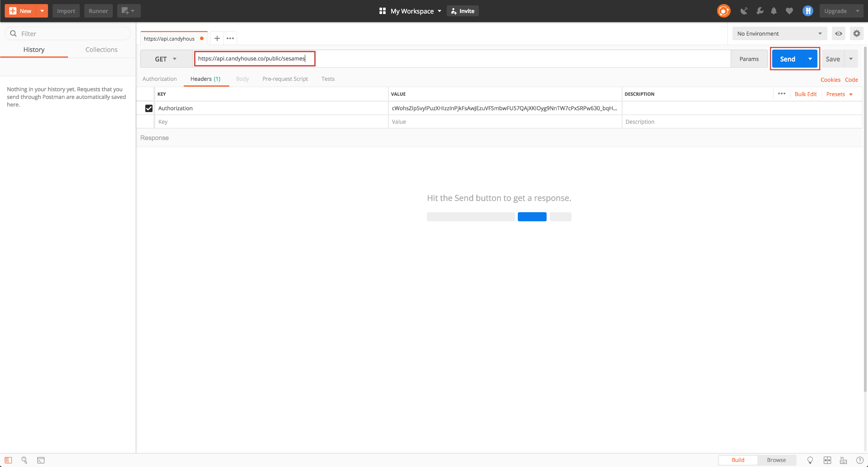Open the notifications bell
This screenshot has height=467, width=868.
[774, 11]
